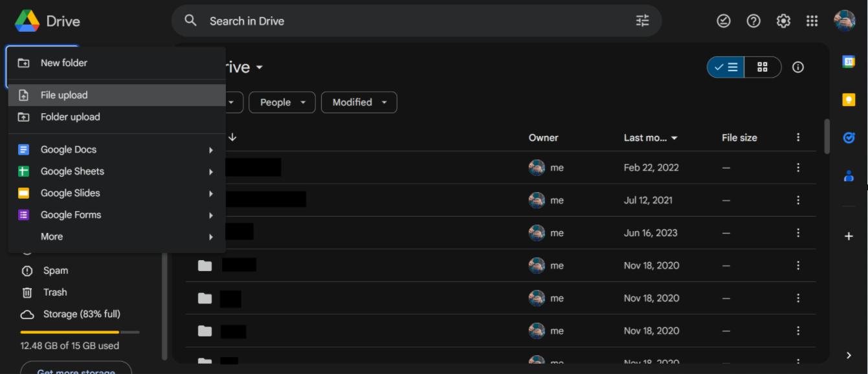
Task: Open the Settings gear icon
Action: pyautogui.click(x=783, y=21)
